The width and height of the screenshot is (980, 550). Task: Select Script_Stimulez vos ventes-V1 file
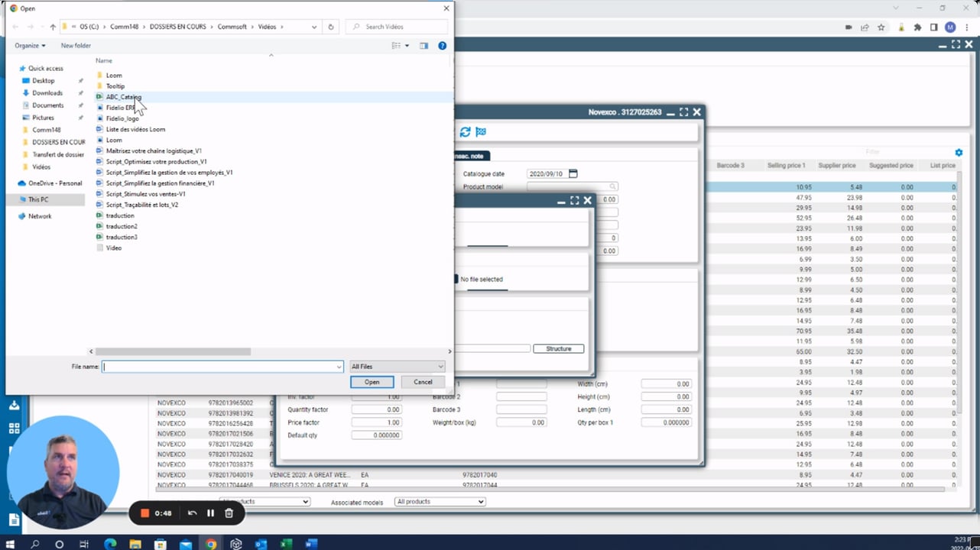click(145, 194)
